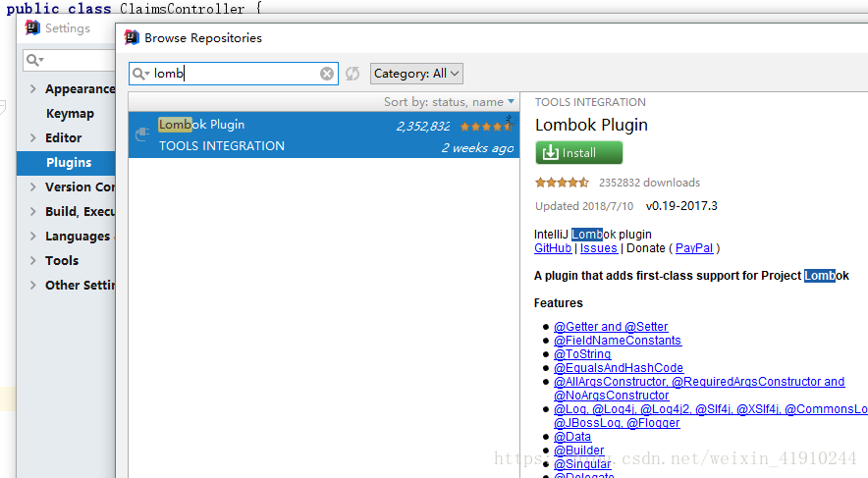
Task: Click ClaimsController class name in editor
Action: pyautogui.click(x=182, y=8)
